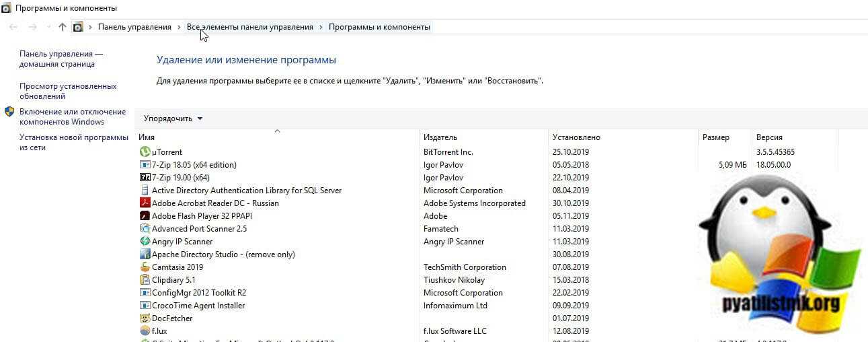Image resolution: width=868 pixels, height=342 pixels.
Task: Sort the list by the Имя column header
Action: (x=147, y=137)
